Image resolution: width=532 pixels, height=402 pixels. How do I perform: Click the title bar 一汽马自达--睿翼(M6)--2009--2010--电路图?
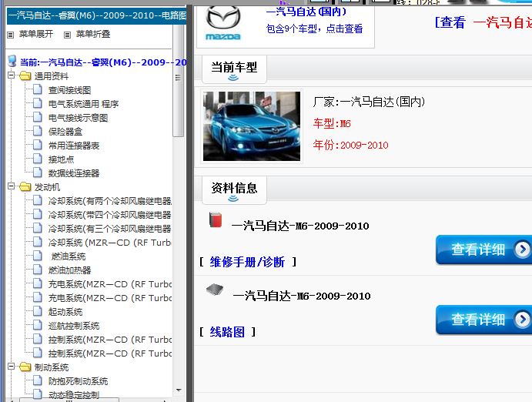(x=97, y=15)
